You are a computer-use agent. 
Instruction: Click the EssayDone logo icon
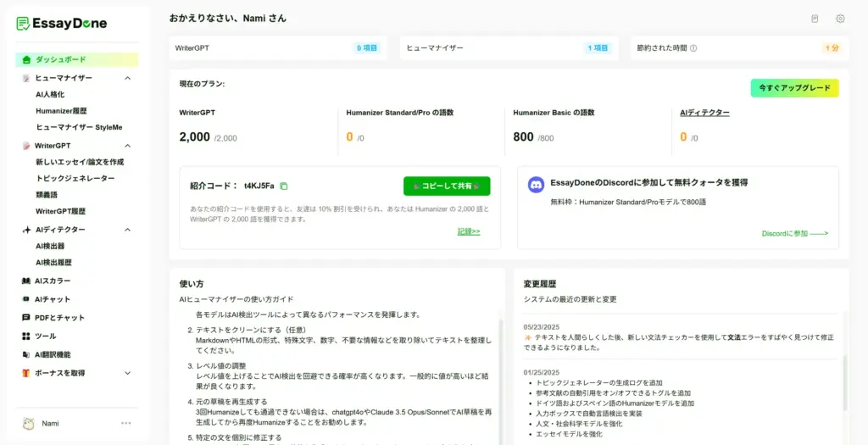coord(23,24)
